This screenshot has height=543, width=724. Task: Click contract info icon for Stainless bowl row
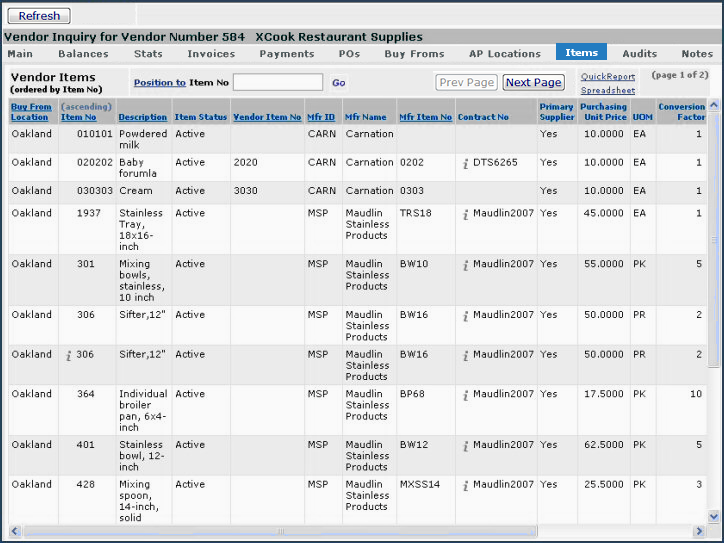pyautogui.click(x=466, y=445)
